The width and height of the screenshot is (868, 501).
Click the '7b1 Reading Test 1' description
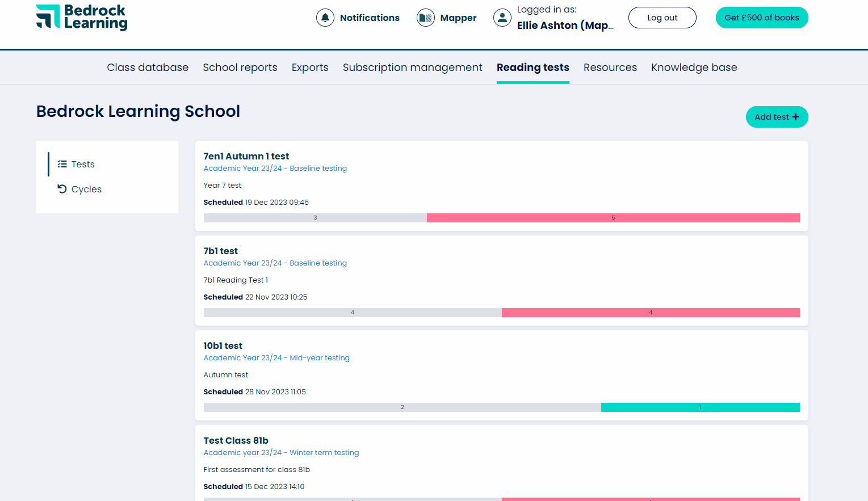(236, 280)
